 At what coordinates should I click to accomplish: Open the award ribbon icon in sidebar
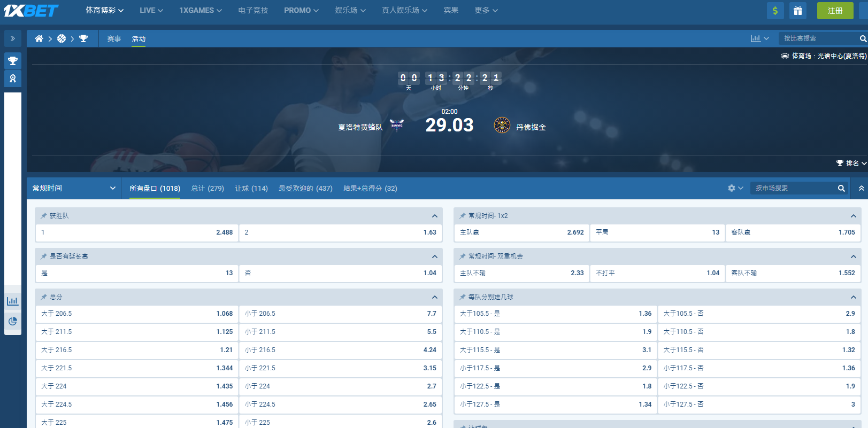pyautogui.click(x=13, y=79)
